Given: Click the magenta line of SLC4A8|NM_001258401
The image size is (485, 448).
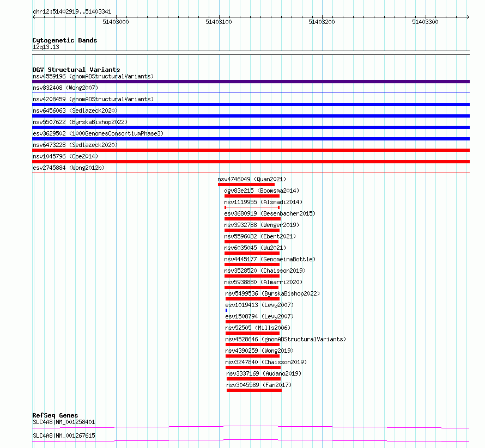Looking at the screenshot, I should coord(251,427).
